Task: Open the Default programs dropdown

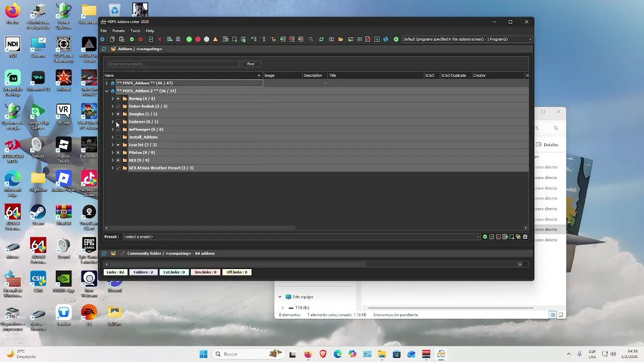Action: pyautogui.click(x=467, y=39)
